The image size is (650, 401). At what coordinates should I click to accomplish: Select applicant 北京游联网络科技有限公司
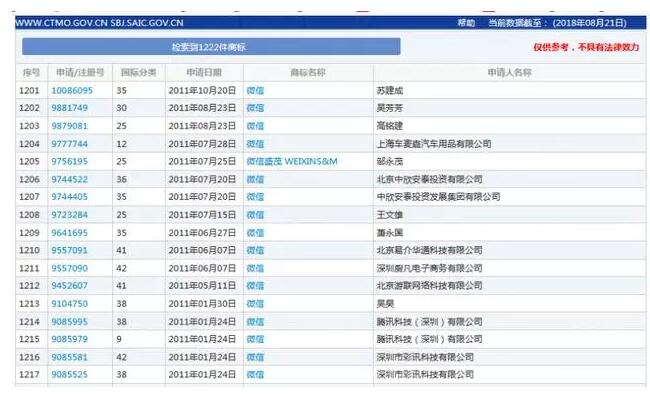click(x=429, y=286)
